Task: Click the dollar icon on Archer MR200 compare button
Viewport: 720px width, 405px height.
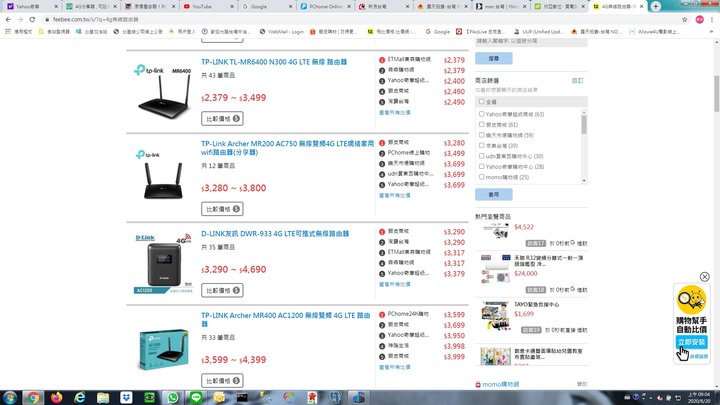Action: (x=236, y=209)
